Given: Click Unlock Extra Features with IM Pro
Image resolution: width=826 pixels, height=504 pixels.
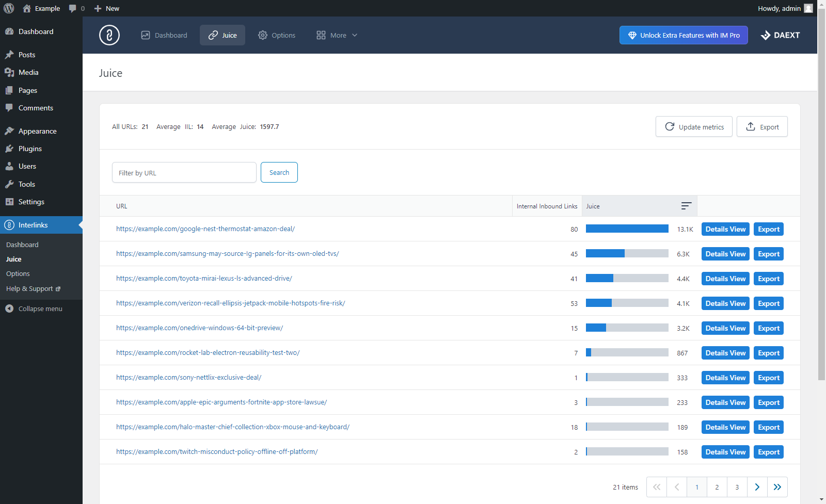Looking at the screenshot, I should pos(684,35).
